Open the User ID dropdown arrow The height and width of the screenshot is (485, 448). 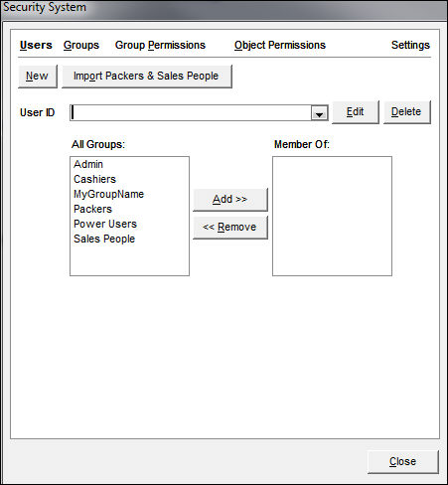[319, 113]
